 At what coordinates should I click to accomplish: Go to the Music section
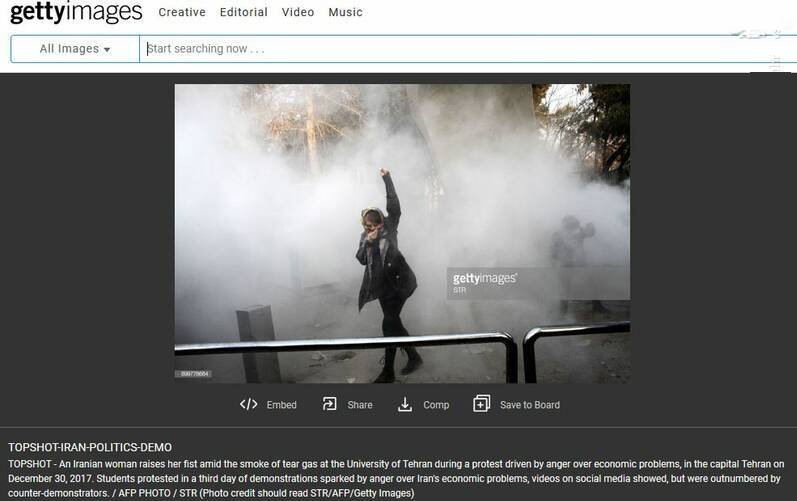(345, 13)
